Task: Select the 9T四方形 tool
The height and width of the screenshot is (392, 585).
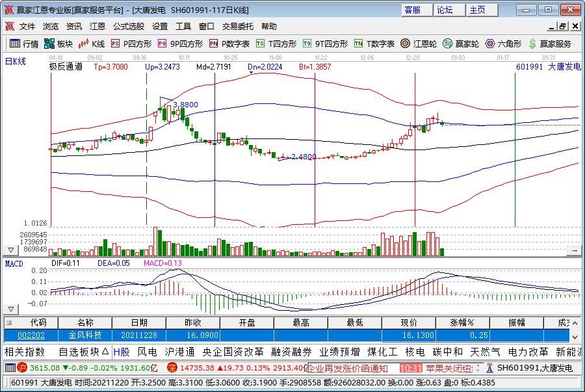Action: pos(325,44)
